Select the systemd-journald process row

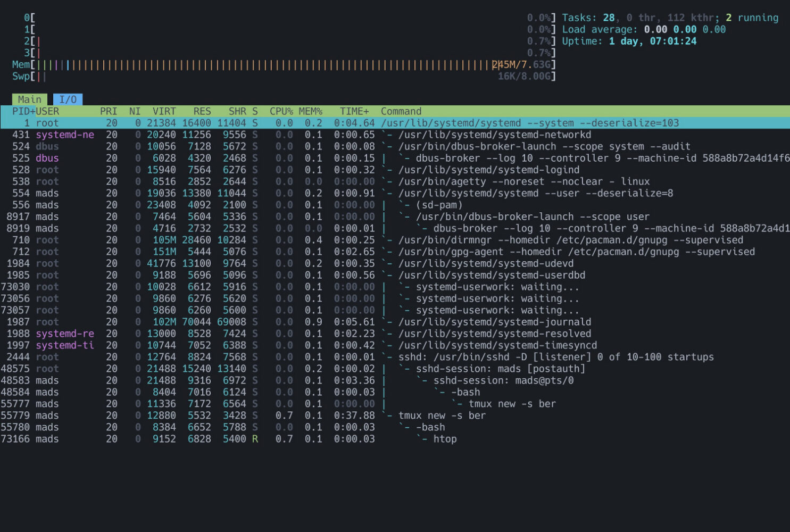(x=395, y=322)
